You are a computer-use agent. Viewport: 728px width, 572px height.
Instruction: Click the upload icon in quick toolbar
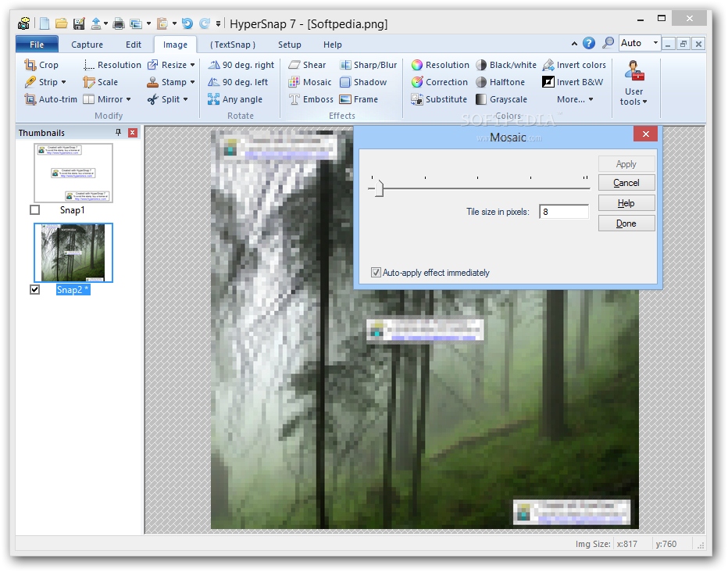[96, 23]
